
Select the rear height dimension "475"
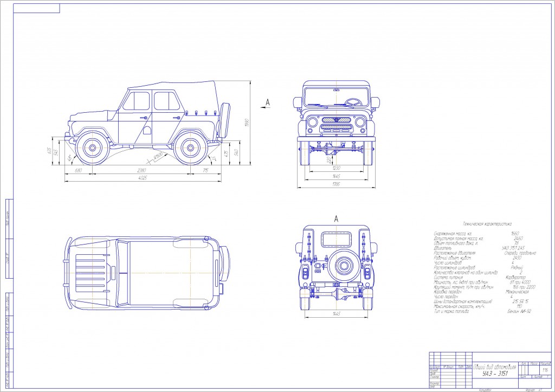(x=226, y=153)
